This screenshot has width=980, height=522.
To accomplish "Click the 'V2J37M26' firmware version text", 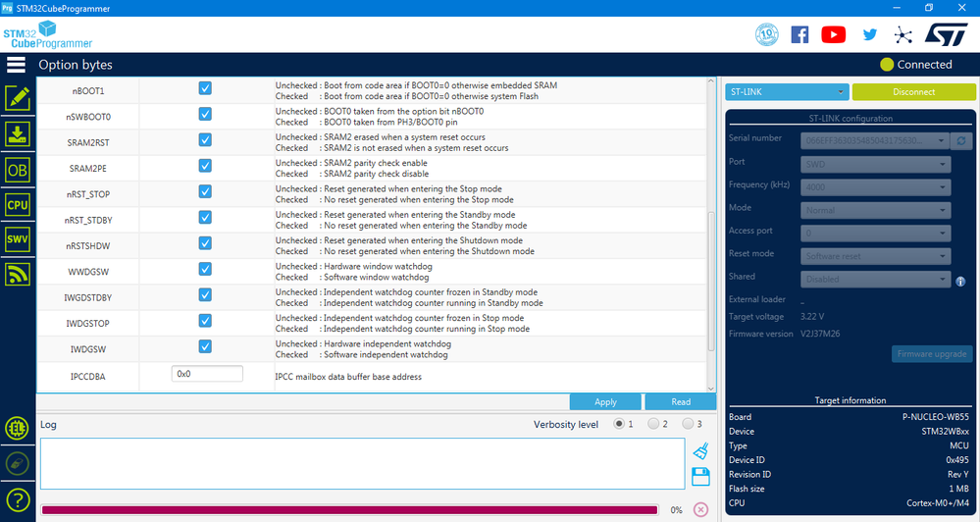I will point(820,334).
